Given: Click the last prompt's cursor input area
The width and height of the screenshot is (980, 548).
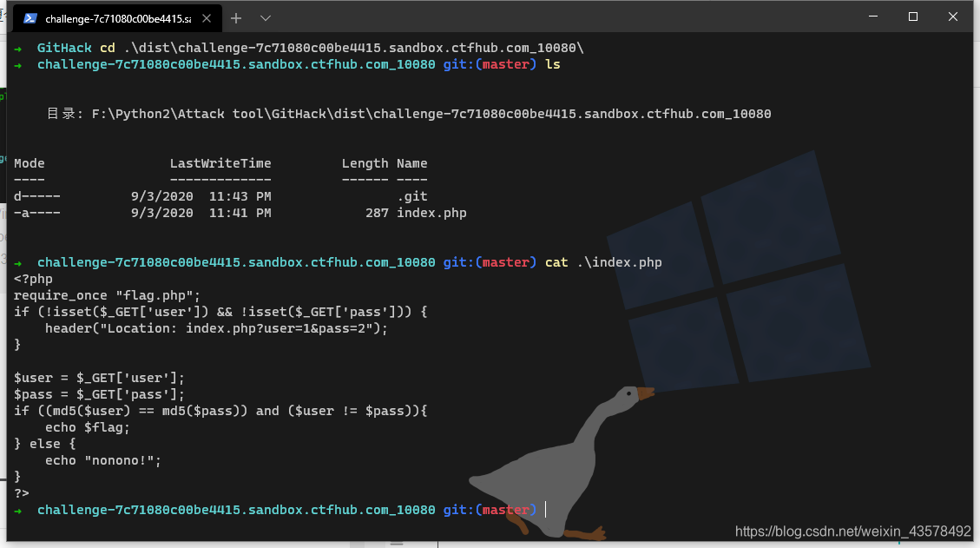Looking at the screenshot, I should pyautogui.click(x=546, y=509).
